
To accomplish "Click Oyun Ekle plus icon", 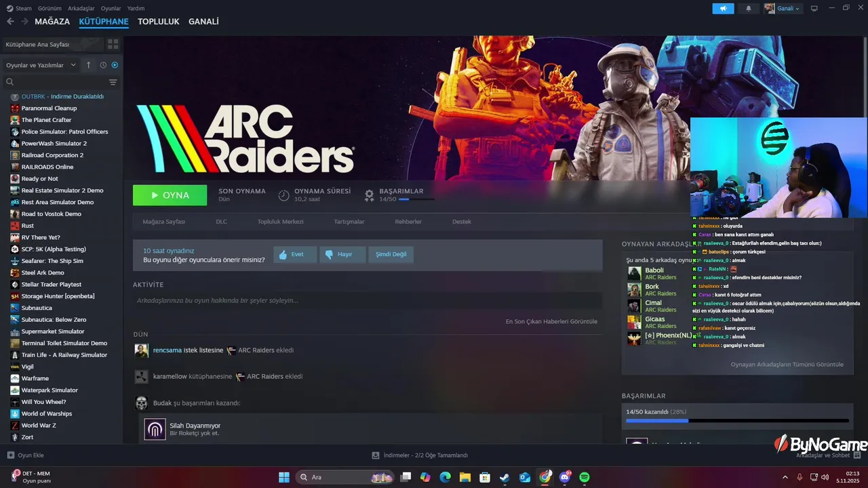I will coord(10,455).
